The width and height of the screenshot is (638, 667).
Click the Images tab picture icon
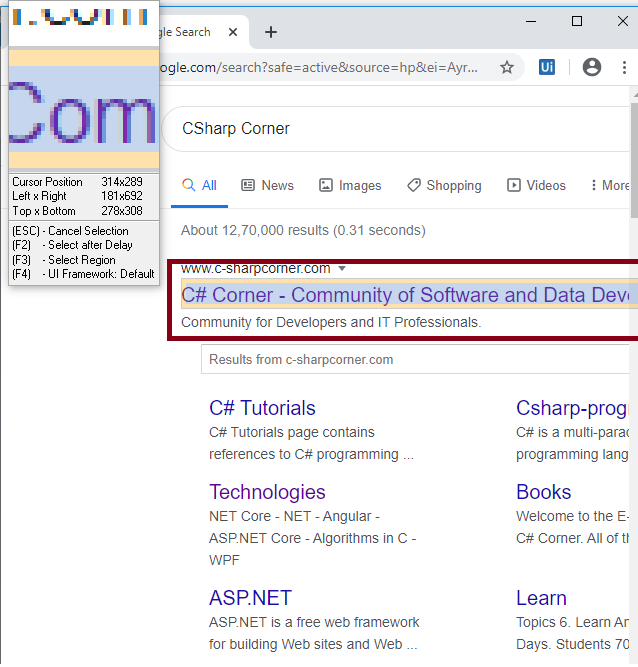point(326,185)
